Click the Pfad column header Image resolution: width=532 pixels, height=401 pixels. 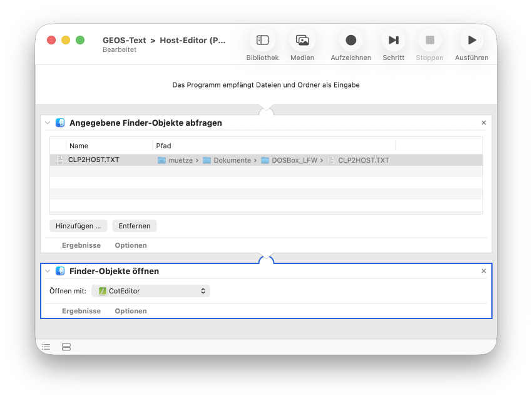pyautogui.click(x=164, y=146)
